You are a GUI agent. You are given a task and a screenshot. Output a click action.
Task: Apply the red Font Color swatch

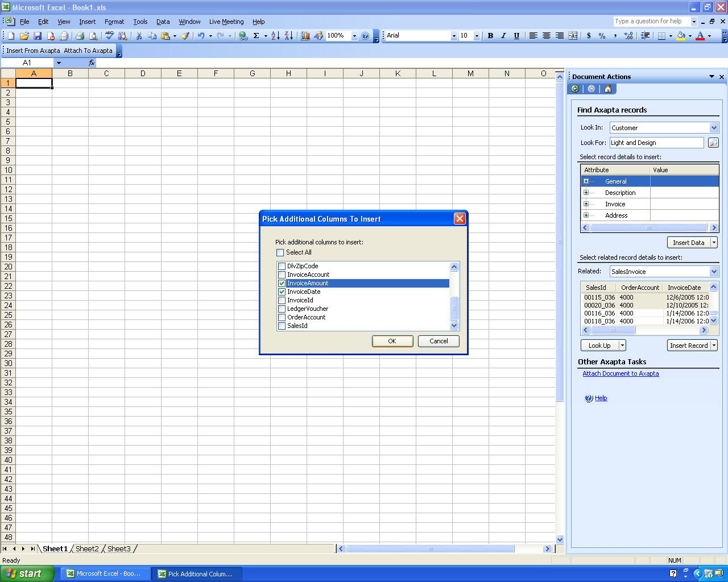(x=701, y=36)
